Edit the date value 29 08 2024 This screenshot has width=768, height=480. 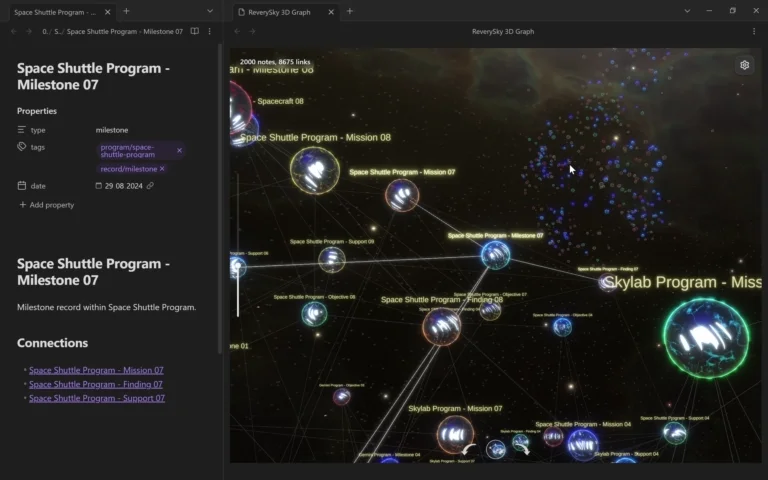tap(123, 186)
